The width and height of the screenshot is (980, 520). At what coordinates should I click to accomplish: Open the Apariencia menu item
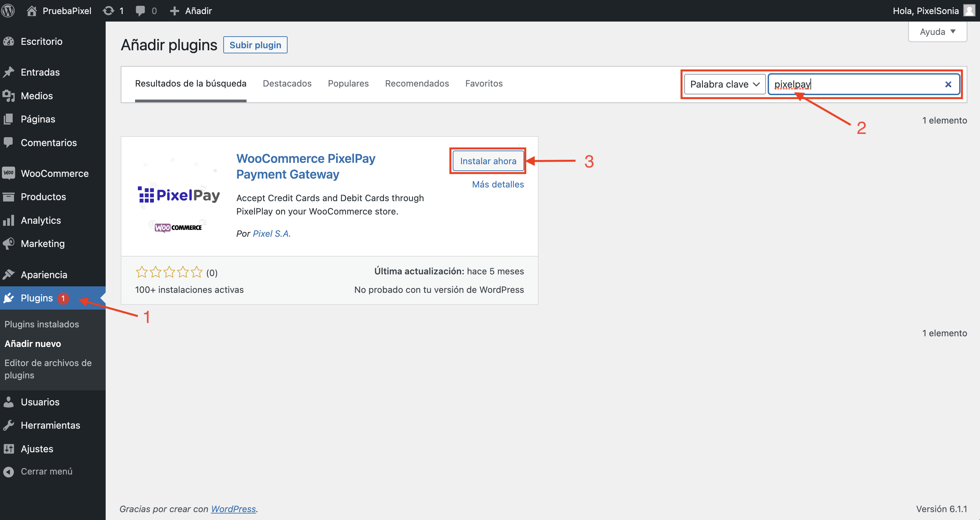coord(44,274)
